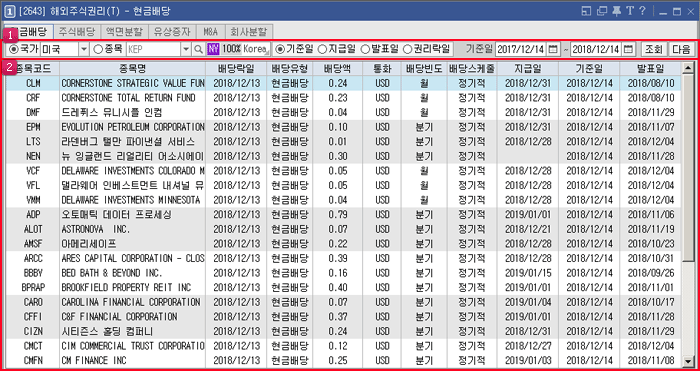Select the ADP stock code cell

click(33, 215)
